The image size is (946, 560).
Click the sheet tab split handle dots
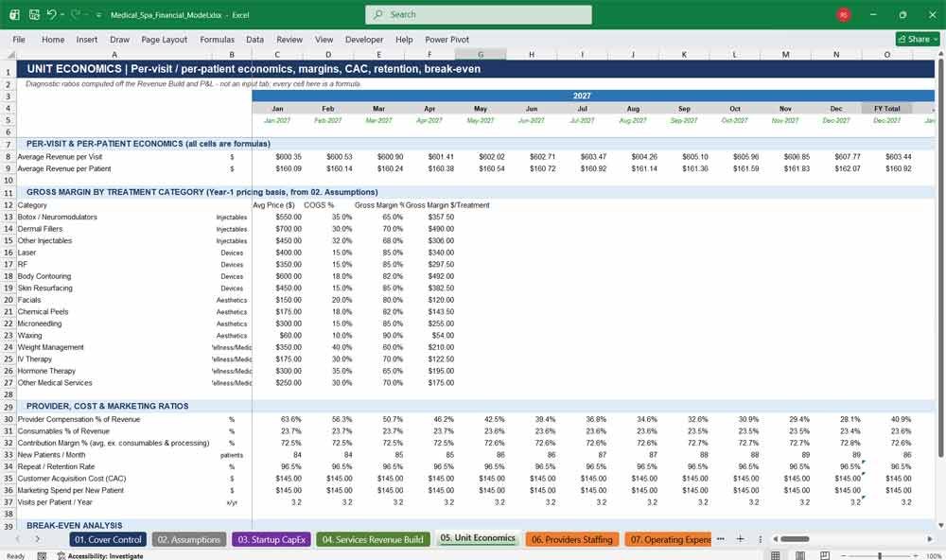point(761,539)
